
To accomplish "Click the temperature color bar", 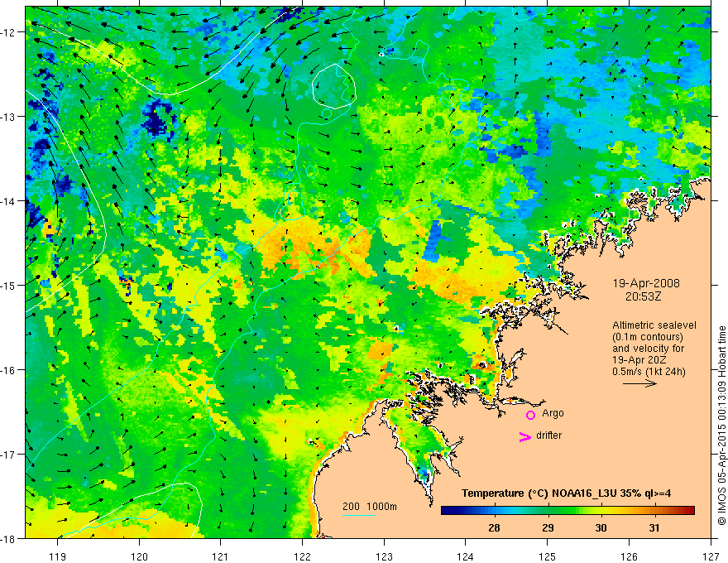I will point(568,510).
